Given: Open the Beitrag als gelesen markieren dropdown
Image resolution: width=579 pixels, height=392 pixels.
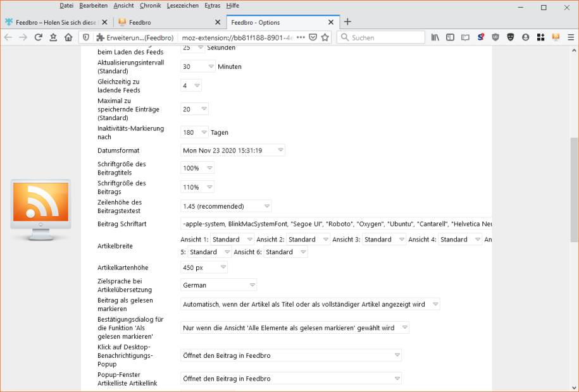Looking at the screenshot, I should [310, 304].
